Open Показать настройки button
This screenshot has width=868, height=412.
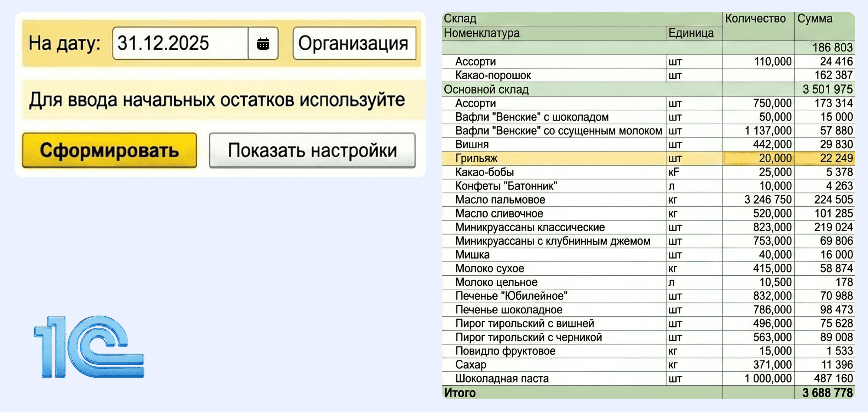pyautogui.click(x=312, y=150)
